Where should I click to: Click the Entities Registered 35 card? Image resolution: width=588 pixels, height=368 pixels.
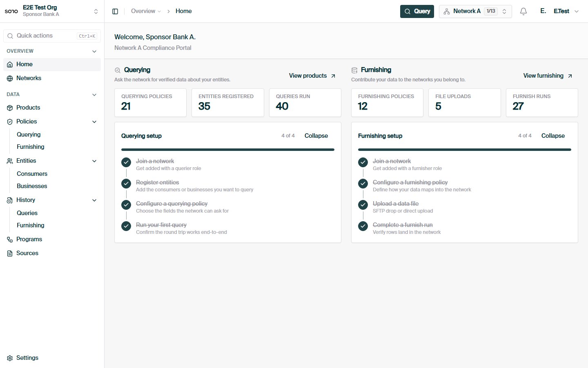[228, 103]
